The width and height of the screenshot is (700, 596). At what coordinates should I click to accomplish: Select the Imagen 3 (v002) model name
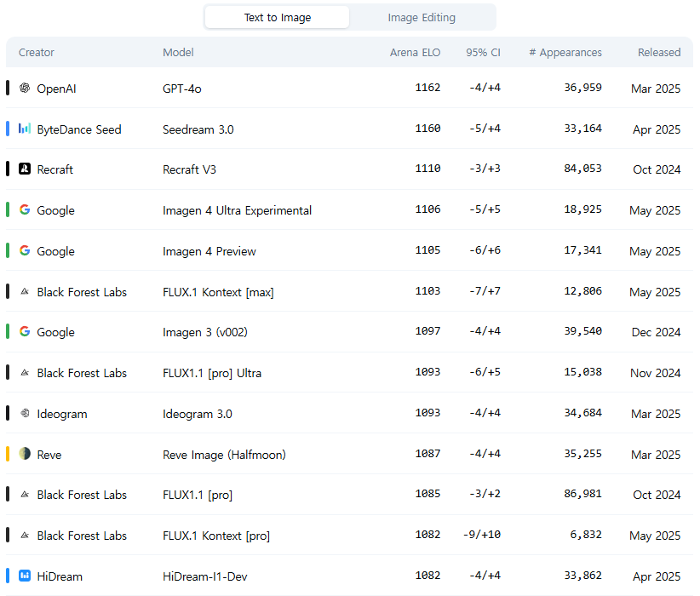coord(205,333)
